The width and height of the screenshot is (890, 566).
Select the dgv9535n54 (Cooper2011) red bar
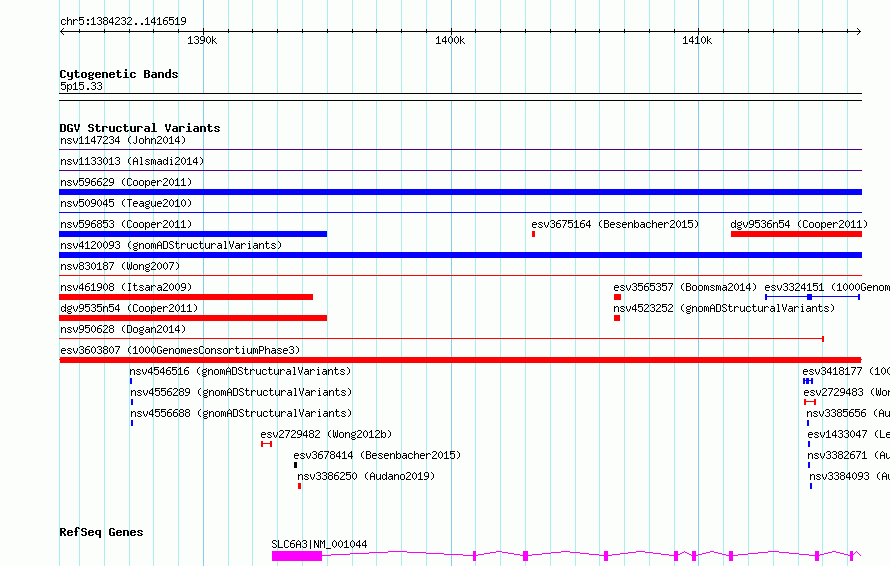(193, 318)
